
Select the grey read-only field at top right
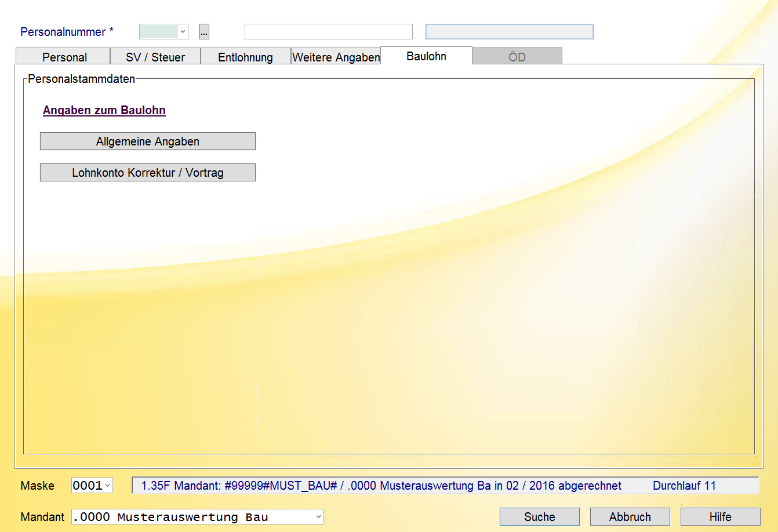[510, 31]
